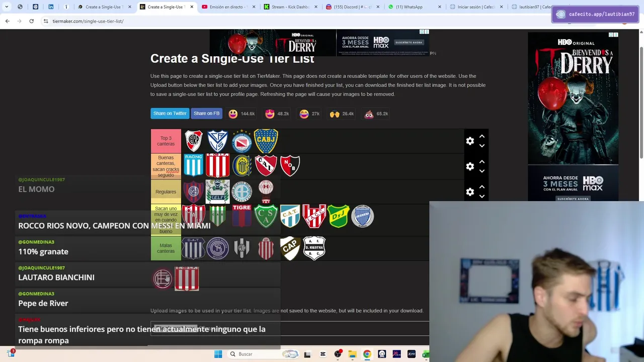This screenshot has width=644, height=362.
Task: Close the active Create a Single-Use tab
Action: point(192,7)
